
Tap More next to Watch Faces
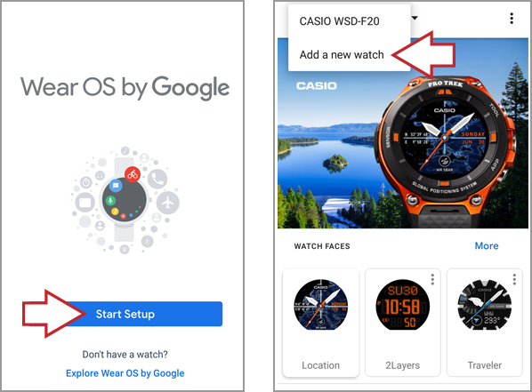coord(487,246)
